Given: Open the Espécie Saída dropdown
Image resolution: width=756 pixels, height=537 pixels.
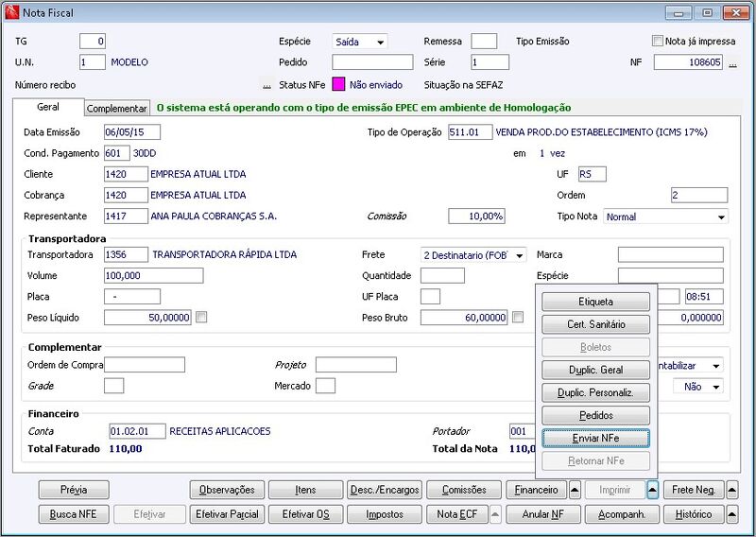Looking at the screenshot, I should [360, 42].
